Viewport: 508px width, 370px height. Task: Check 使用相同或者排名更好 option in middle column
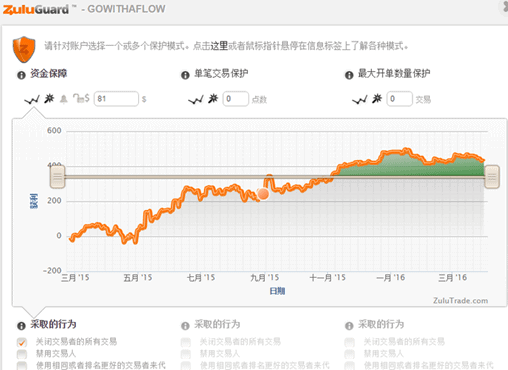pos(186,365)
